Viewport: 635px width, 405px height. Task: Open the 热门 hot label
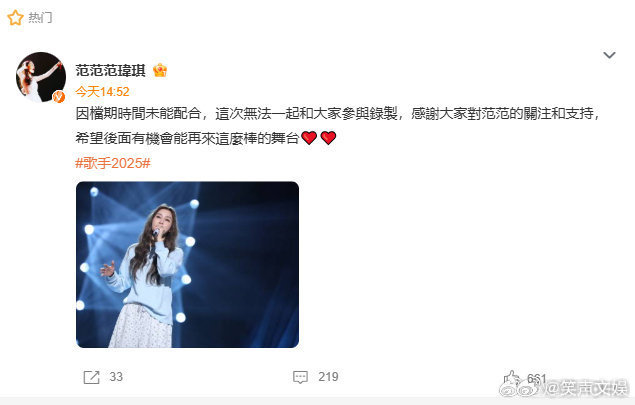click(40, 18)
